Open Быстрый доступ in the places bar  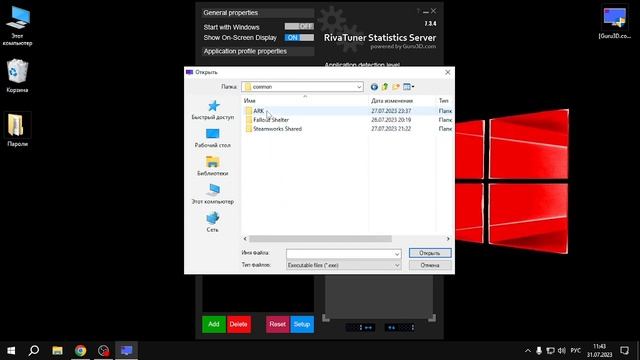tap(213, 110)
